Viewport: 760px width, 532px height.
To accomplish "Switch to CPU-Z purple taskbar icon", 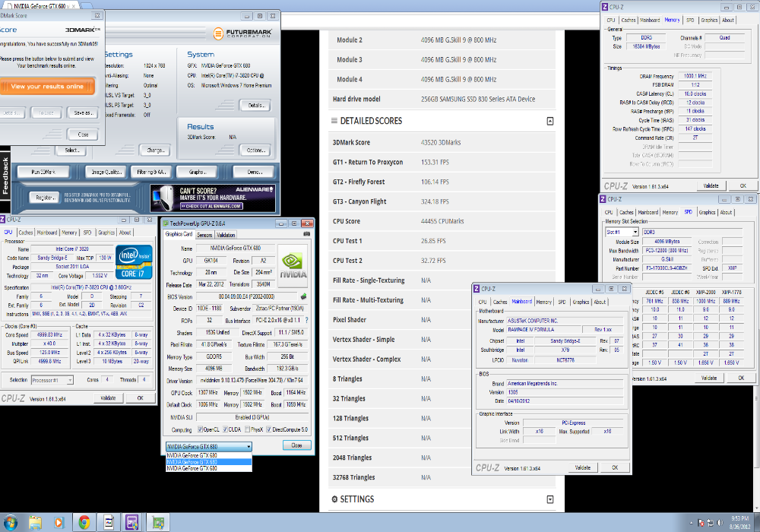I will coord(131,522).
